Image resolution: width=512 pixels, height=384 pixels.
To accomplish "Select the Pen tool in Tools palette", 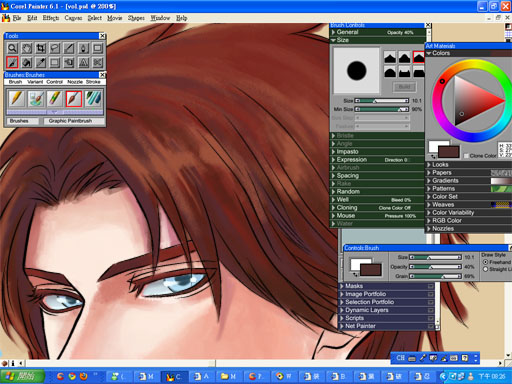I will 83,48.
